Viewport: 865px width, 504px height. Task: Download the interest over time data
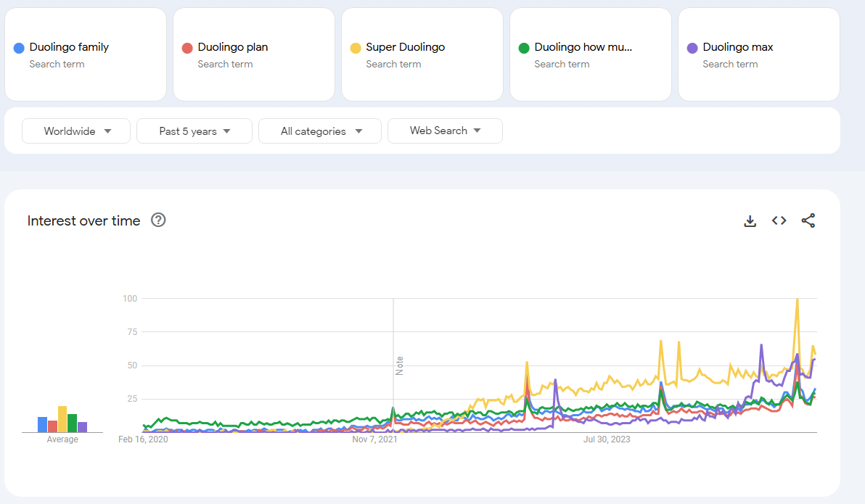click(x=750, y=221)
